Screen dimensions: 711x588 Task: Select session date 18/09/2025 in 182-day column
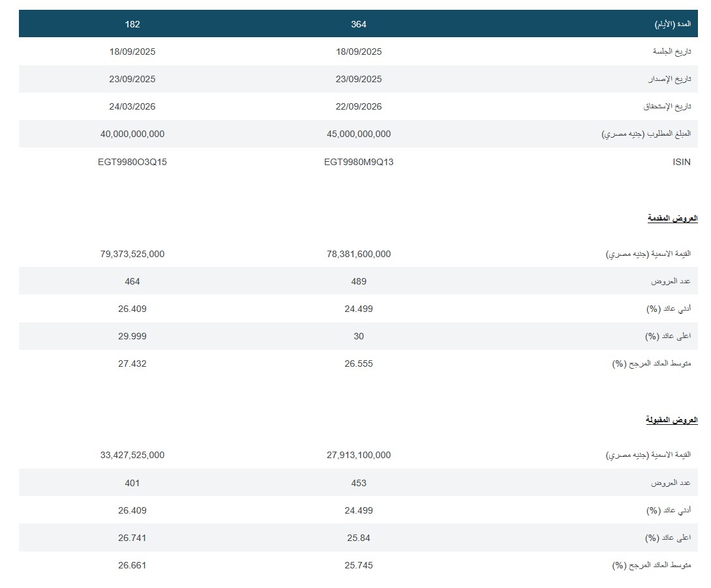132,52
